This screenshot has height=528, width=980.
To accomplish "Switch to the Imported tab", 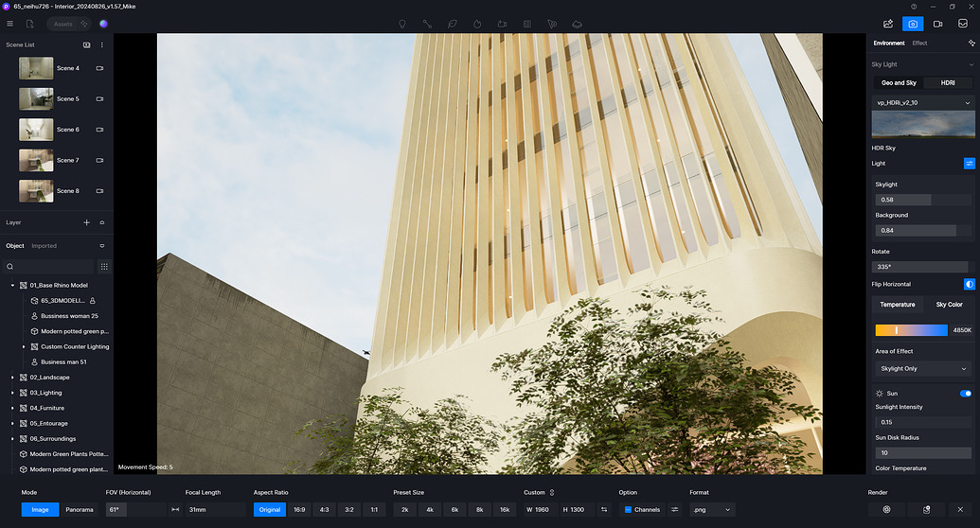I will [x=44, y=246].
